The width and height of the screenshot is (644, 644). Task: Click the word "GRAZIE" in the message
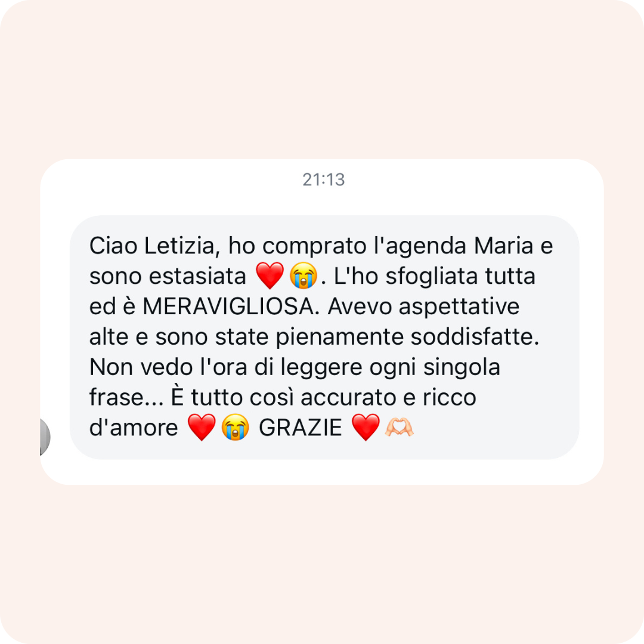point(300,428)
